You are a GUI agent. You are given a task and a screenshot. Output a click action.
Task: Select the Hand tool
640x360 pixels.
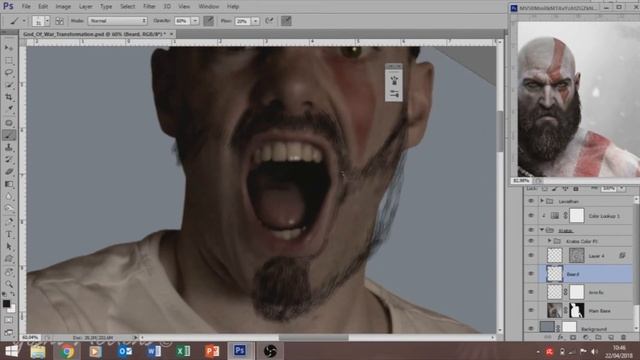coord(9,272)
